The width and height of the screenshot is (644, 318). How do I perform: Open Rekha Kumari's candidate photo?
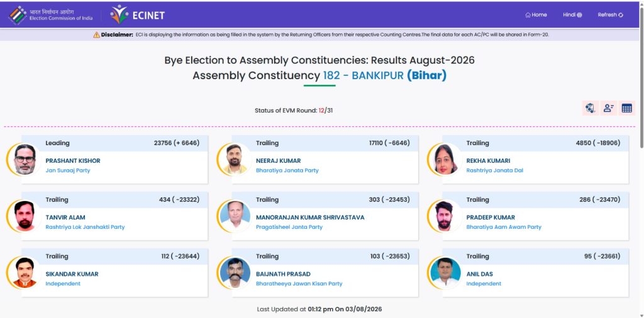pyautogui.click(x=445, y=160)
